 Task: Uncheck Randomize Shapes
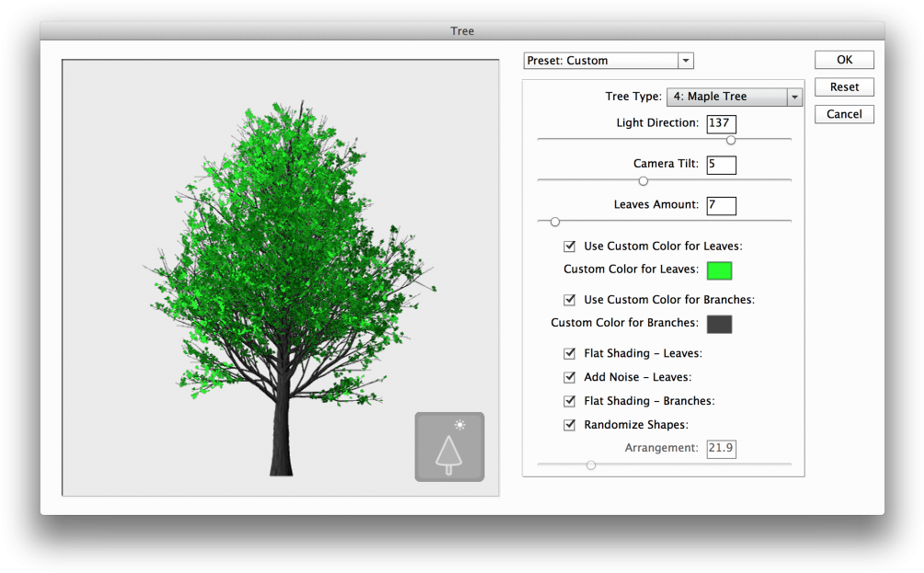[570, 424]
